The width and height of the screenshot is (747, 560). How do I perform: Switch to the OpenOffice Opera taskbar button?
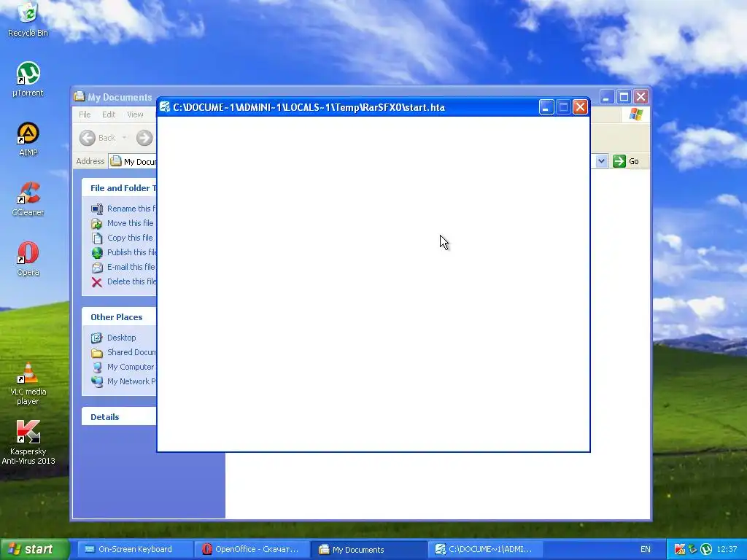pos(251,549)
